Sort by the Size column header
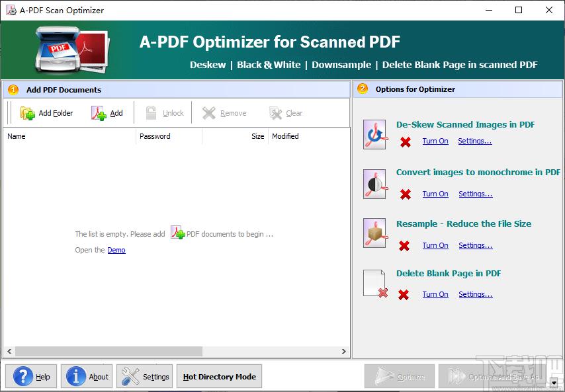The height and width of the screenshot is (392, 565). [236, 136]
